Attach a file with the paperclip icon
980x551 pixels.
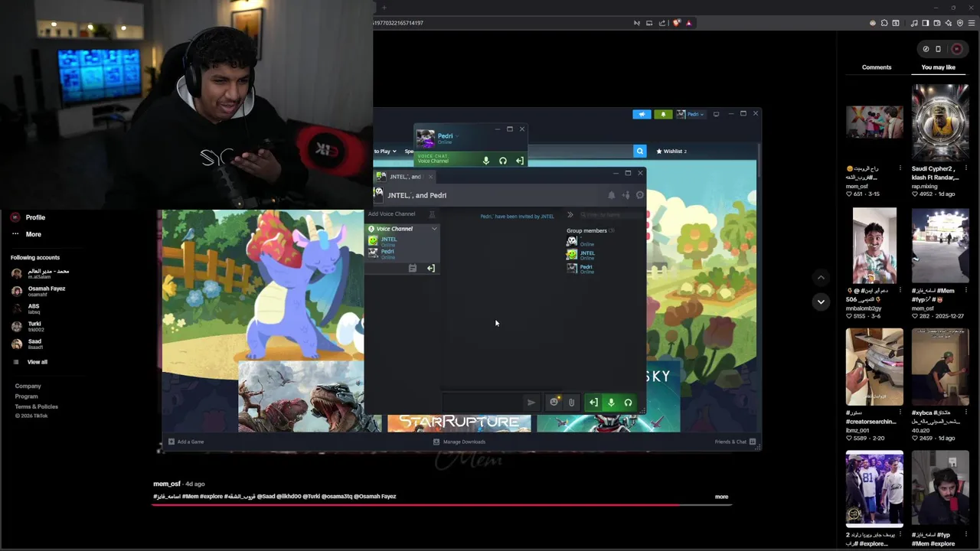[x=571, y=403]
